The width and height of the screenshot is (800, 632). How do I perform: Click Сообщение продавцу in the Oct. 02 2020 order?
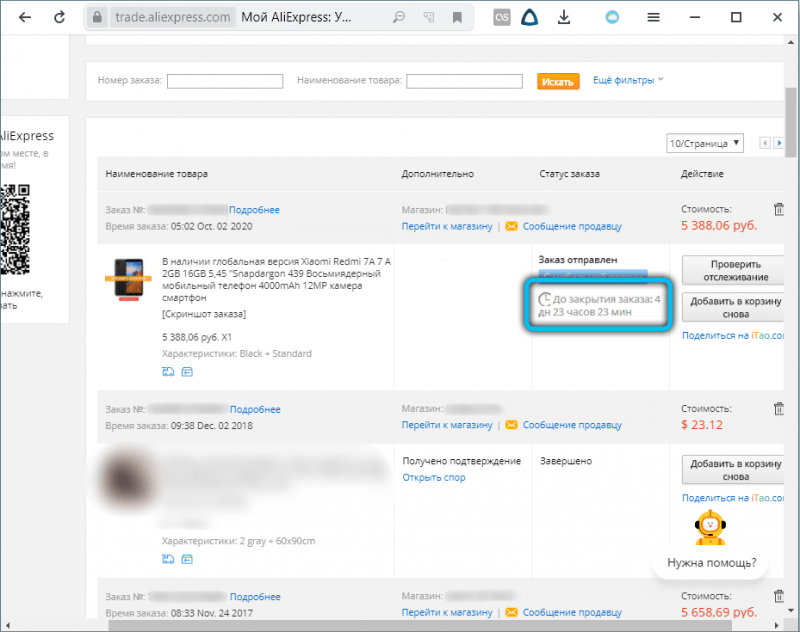[572, 226]
